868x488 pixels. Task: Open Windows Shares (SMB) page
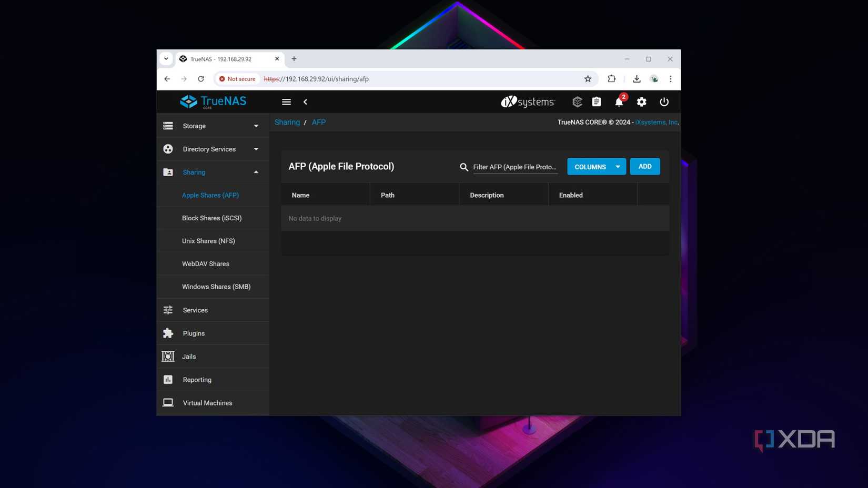pos(216,287)
